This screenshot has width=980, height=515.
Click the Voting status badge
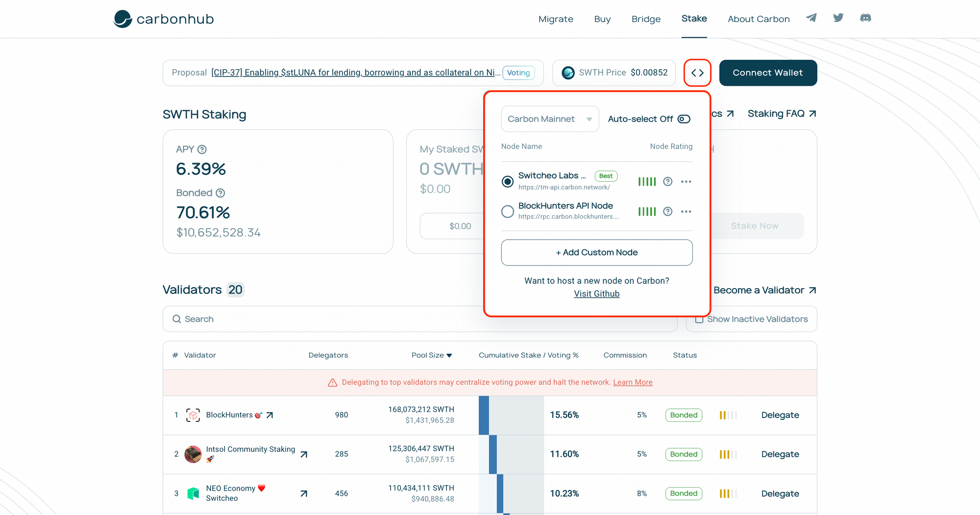coord(518,73)
